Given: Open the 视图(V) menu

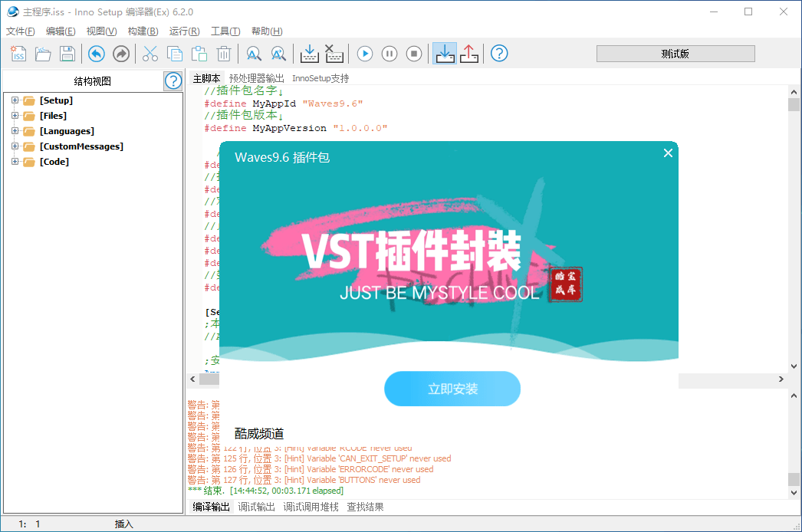Looking at the screenshot, I should [101, 31].
